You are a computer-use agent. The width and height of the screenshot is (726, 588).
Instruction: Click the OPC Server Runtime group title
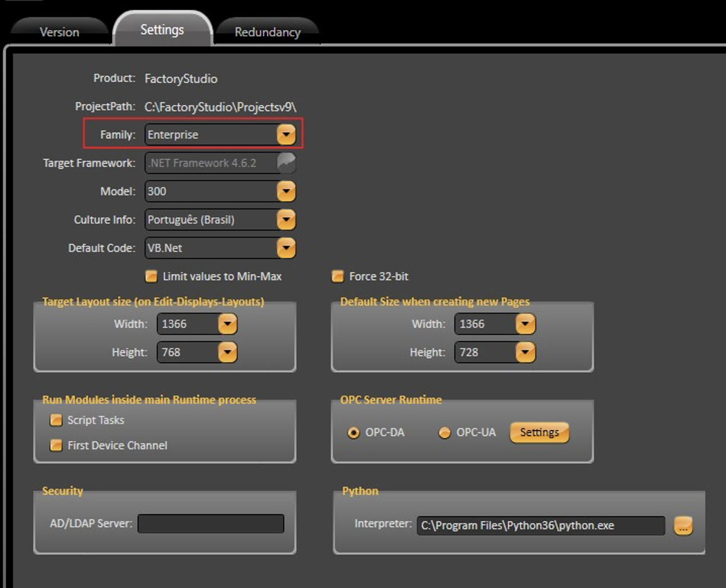point(391,400)
